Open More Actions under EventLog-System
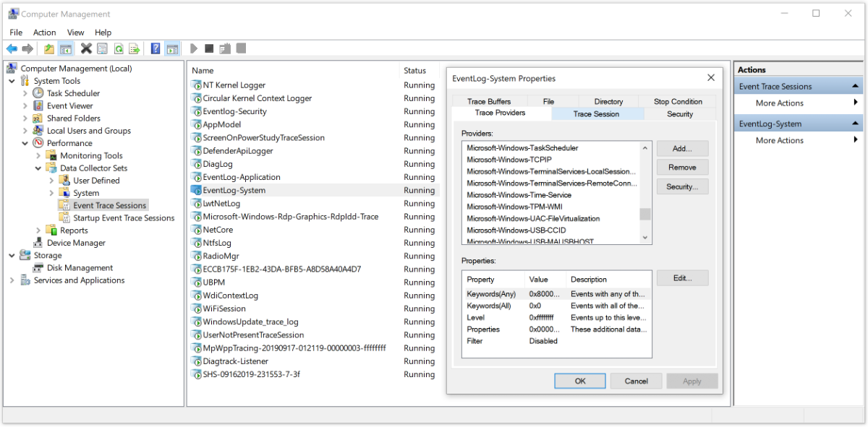 779,141
